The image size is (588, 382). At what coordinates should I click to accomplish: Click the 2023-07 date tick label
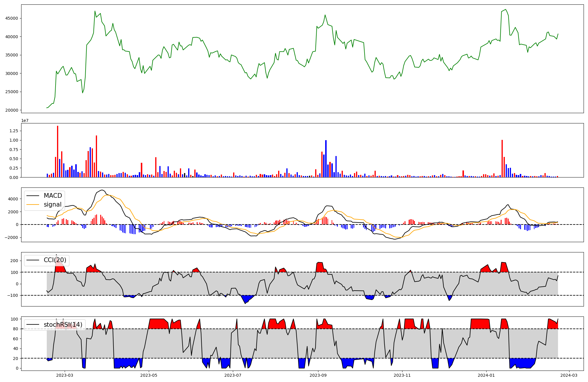click(233, 375)
